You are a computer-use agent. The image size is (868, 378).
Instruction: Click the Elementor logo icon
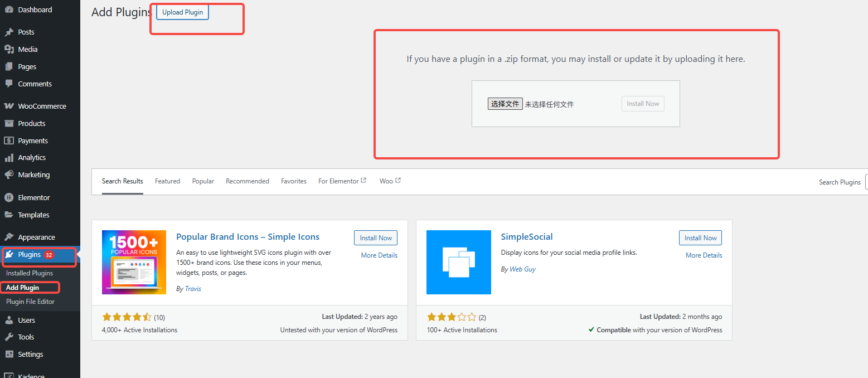(x=9, y=198)
